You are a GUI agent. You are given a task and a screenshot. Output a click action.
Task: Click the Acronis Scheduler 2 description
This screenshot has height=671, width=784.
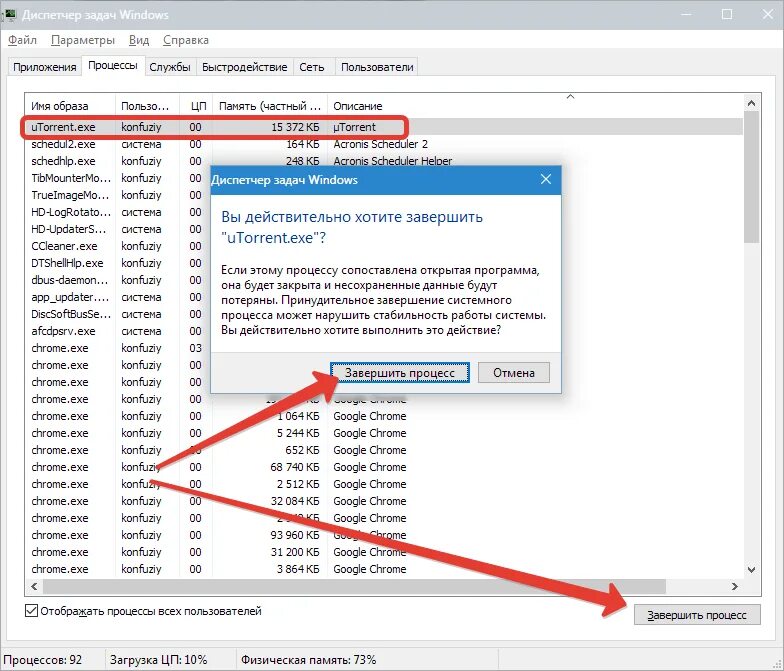[380, 144]
